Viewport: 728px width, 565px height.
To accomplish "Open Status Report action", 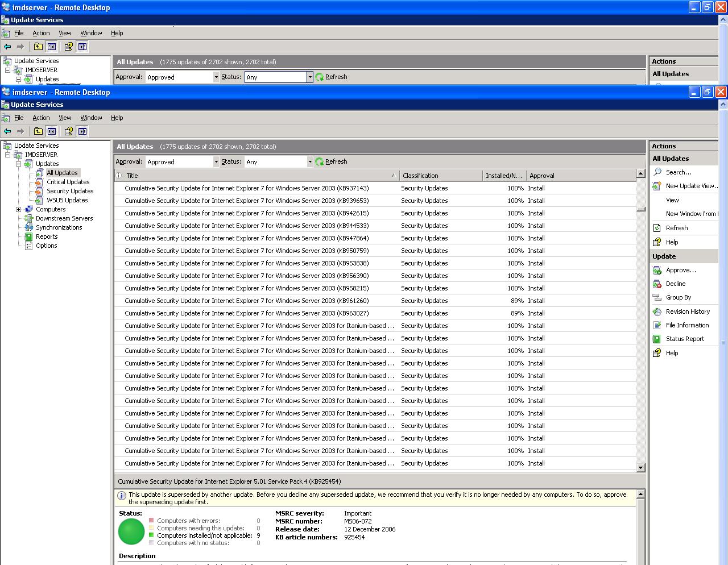I will pos(685,339).
